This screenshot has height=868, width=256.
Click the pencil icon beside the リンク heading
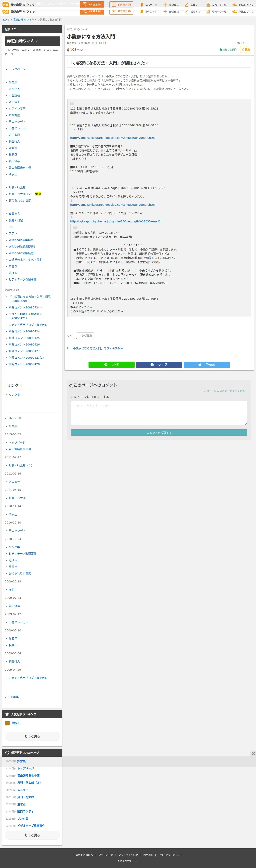pos(21,386)
